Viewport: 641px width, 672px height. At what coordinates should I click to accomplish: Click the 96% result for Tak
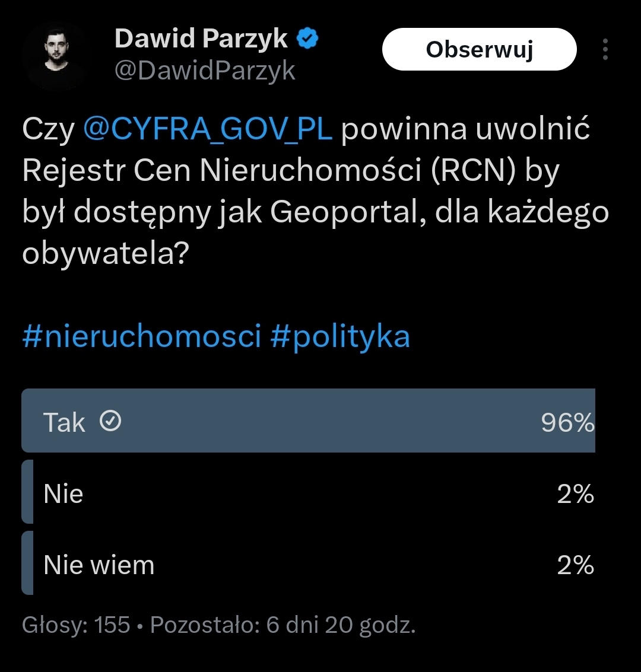[567, 422]
